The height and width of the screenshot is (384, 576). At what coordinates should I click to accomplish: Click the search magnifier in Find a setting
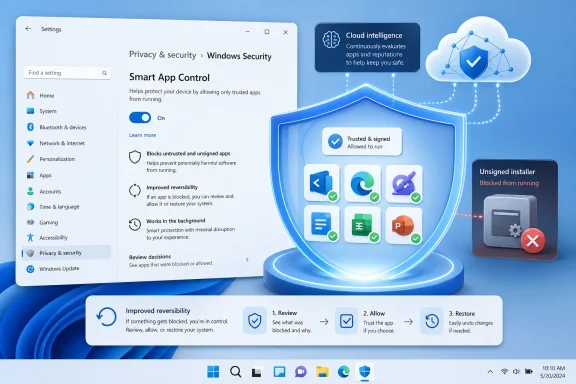[104, 73]
